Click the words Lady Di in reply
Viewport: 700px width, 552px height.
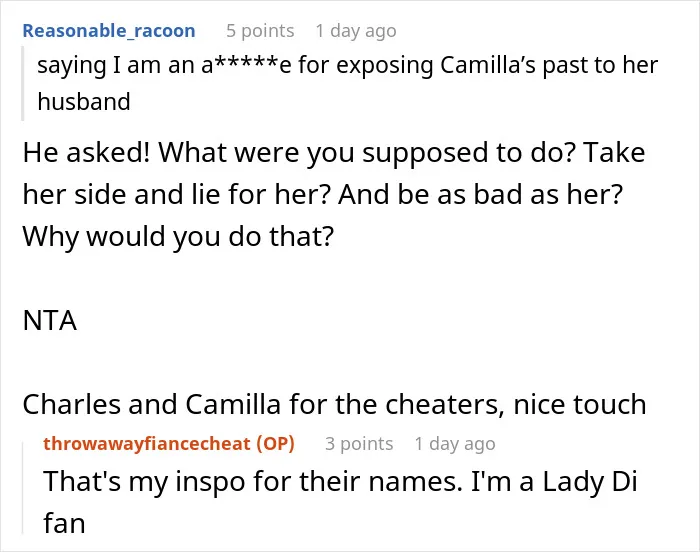pyautogui.click(x=590, y=482)
